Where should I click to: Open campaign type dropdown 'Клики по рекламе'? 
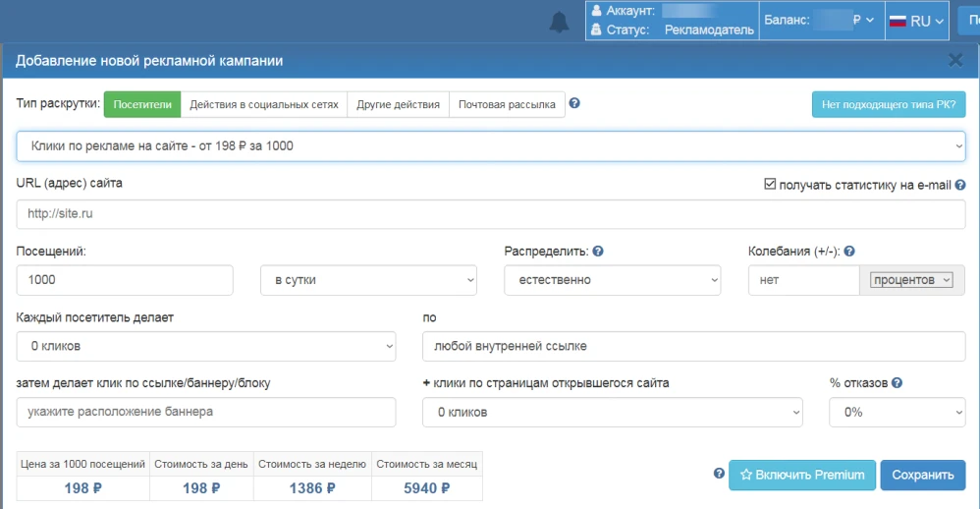[x=491, y=146]
